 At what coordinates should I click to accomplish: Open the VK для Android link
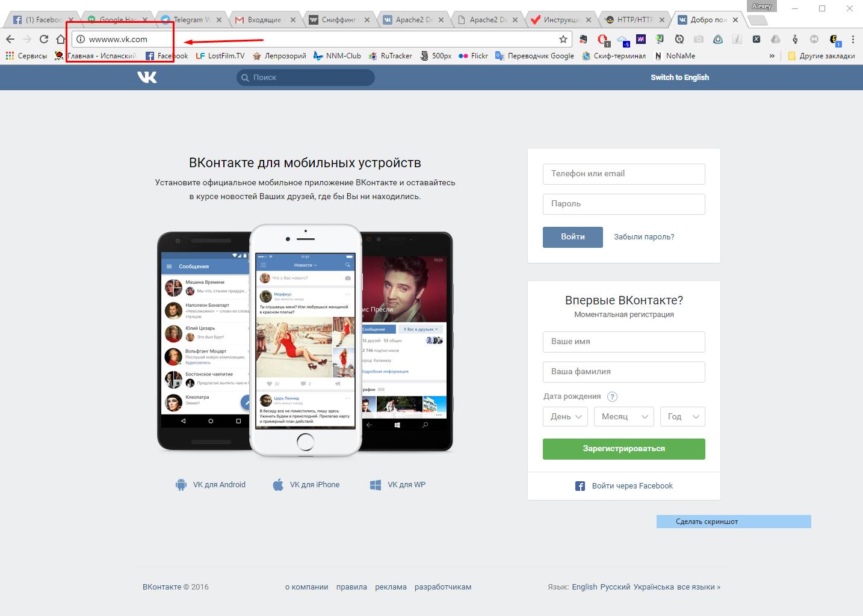coord(210,485)
